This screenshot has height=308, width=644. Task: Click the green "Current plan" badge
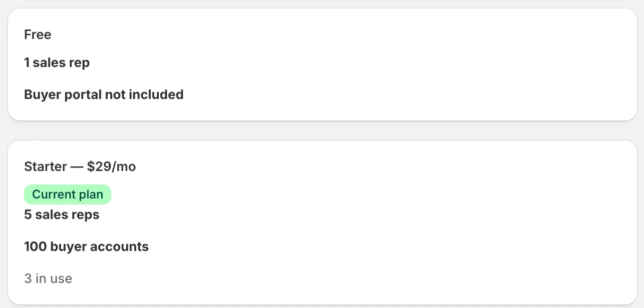click(x=67, y=194)
